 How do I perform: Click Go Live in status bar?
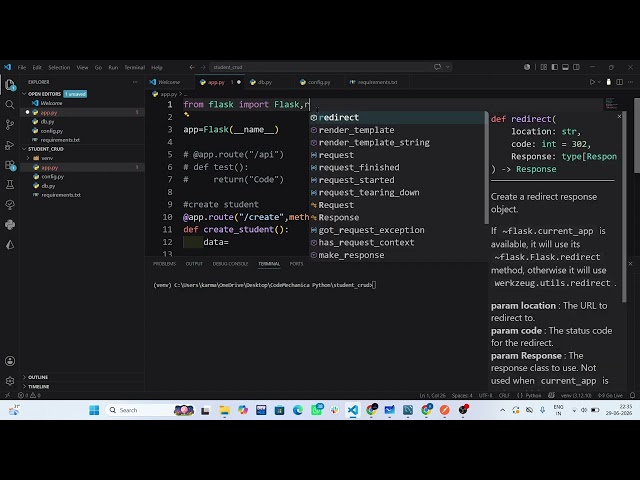click(610, 395)
